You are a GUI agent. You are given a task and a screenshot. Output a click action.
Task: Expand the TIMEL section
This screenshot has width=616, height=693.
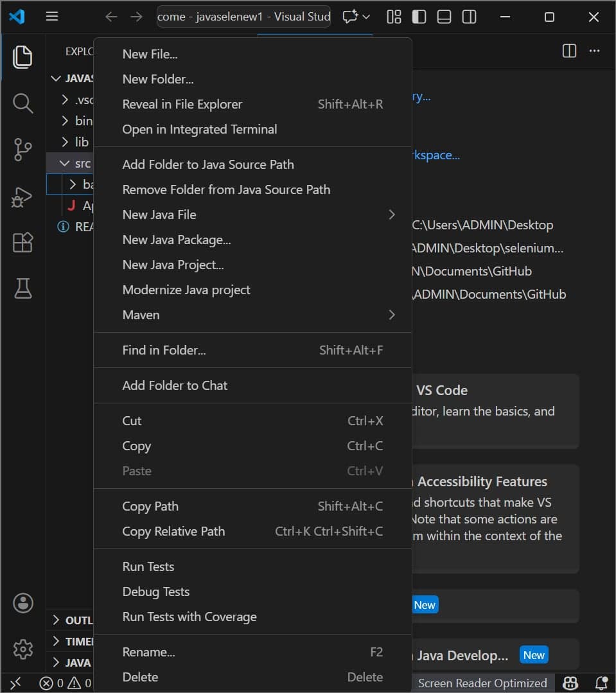coord(70,641)
